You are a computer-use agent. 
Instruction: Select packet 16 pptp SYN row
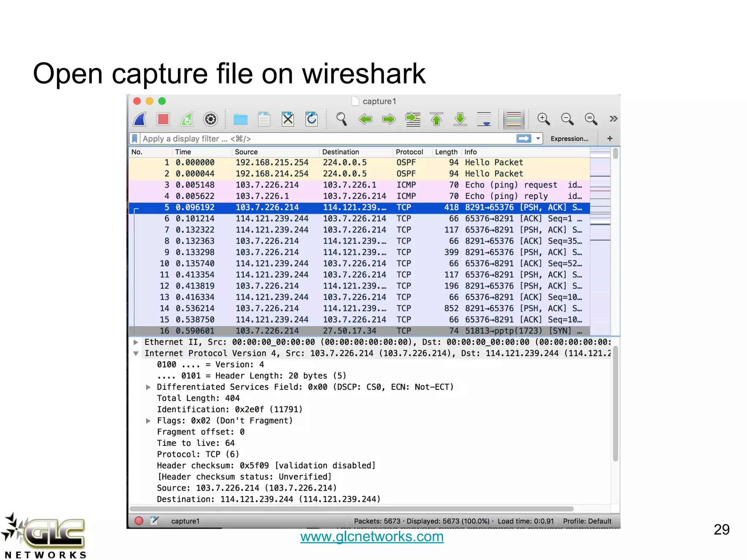click(x=359, y=331)
